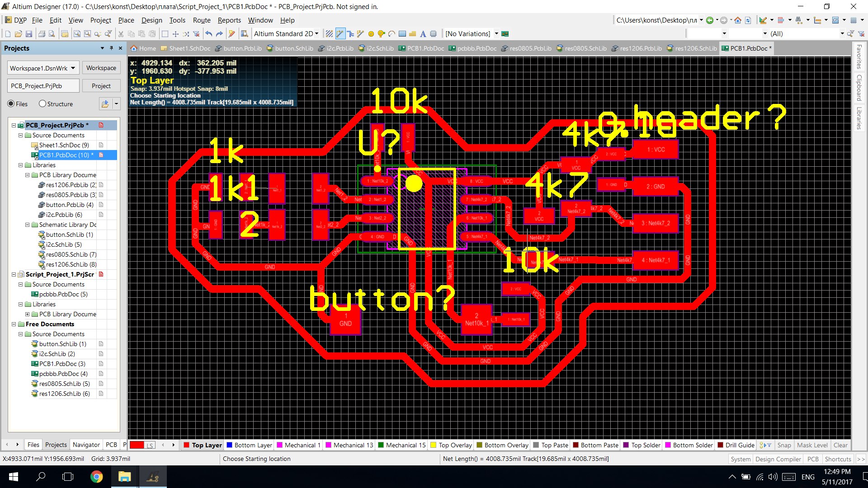
Task: Click the Select Inside Area icon
Action: point(165,34)
